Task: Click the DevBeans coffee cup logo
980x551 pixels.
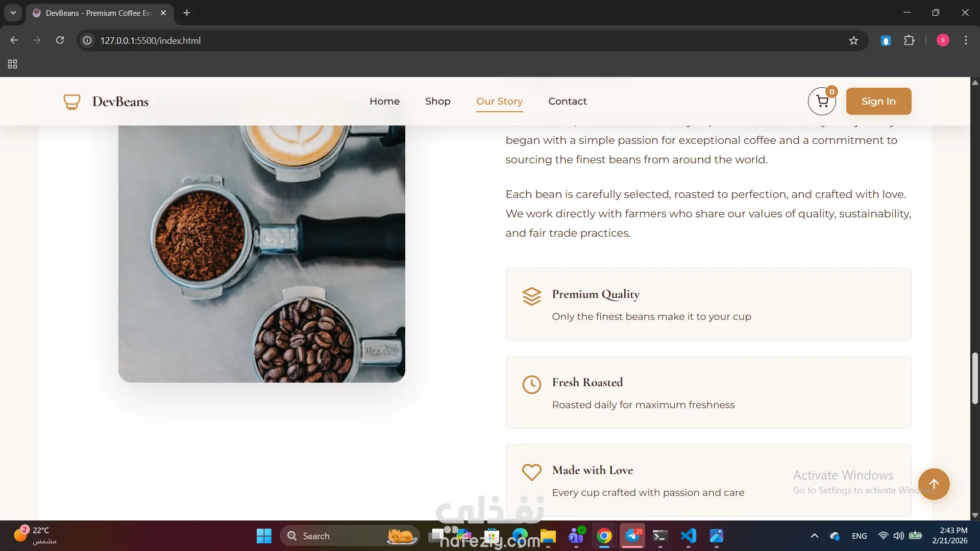Action: tap(71, 102)
